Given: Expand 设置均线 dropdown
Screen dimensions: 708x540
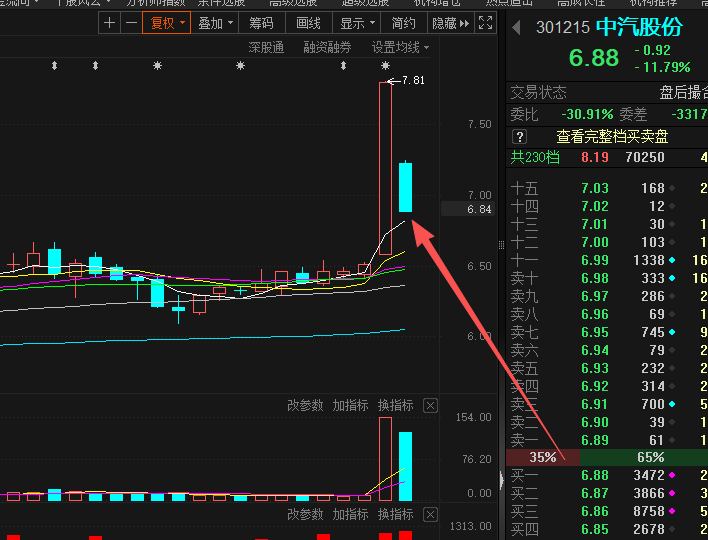Looking at the screenshot, I should [x=400, y=47].
